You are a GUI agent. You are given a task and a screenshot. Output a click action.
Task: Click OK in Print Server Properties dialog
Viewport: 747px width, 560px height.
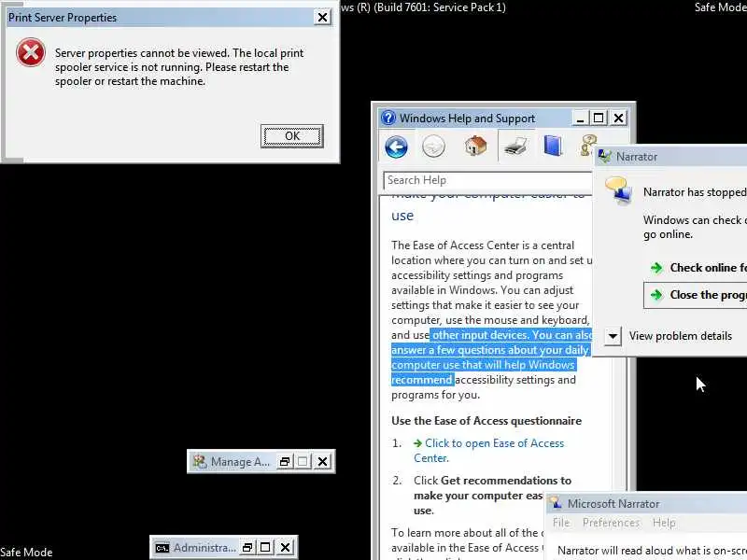click(x=291, y=136)
